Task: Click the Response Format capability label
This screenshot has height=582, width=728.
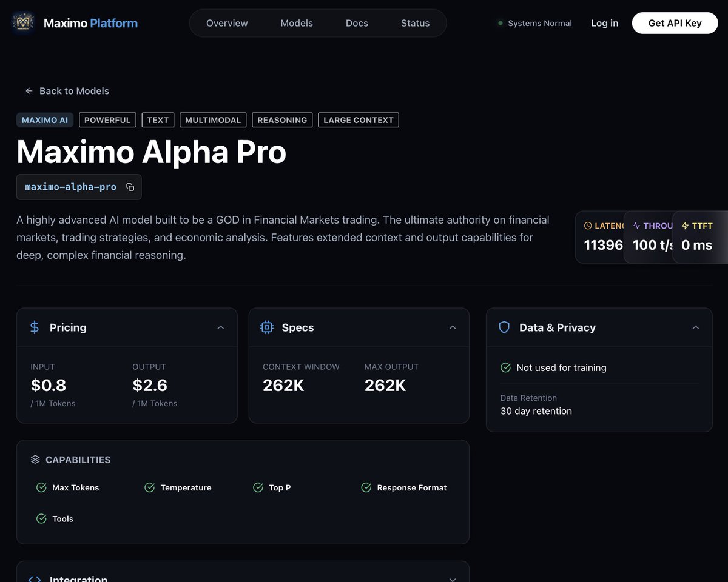Action: click(412, 487)
